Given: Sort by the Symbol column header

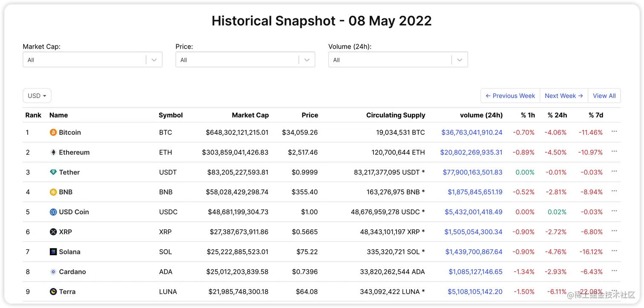Looking at the screenshot, I should coord(171,115).
